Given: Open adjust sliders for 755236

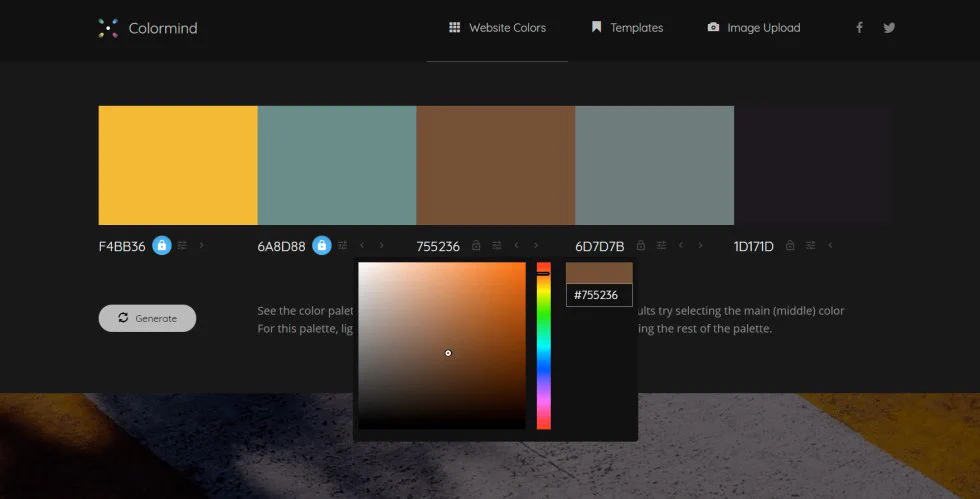Looking at the screenshot, I should [497, 245].
